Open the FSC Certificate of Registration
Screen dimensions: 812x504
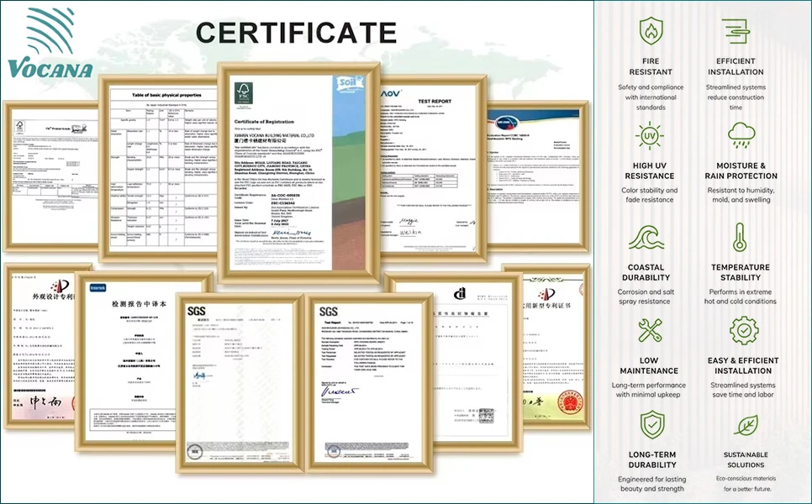[x=298, y=172]
